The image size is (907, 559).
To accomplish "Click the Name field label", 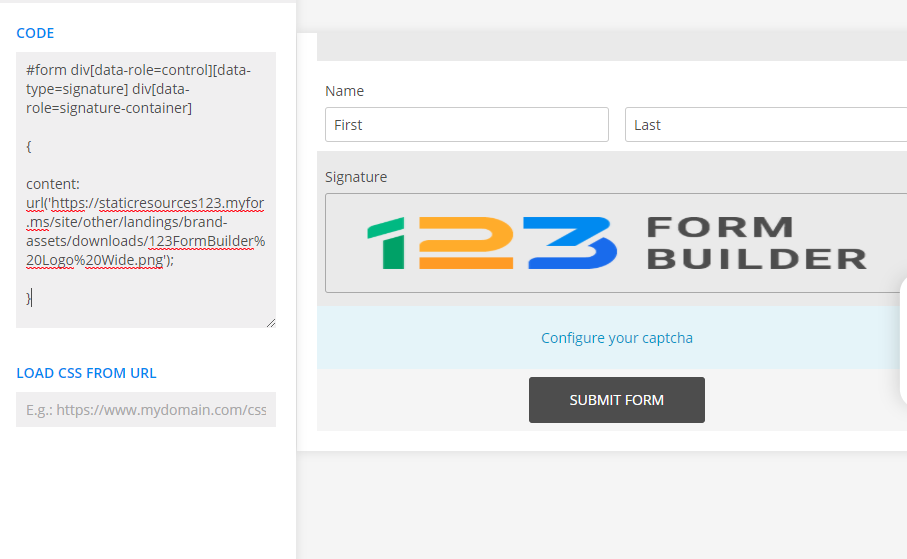I will coord(344,91).
